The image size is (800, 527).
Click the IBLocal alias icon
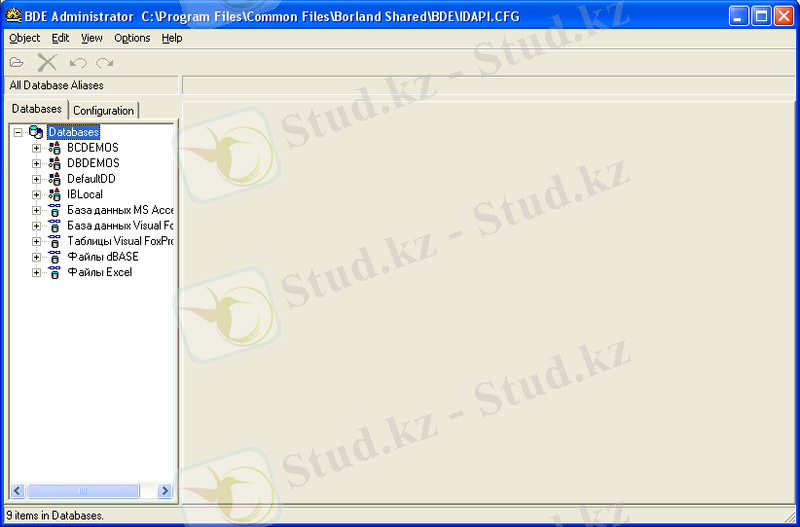click(x=55, y=194)
